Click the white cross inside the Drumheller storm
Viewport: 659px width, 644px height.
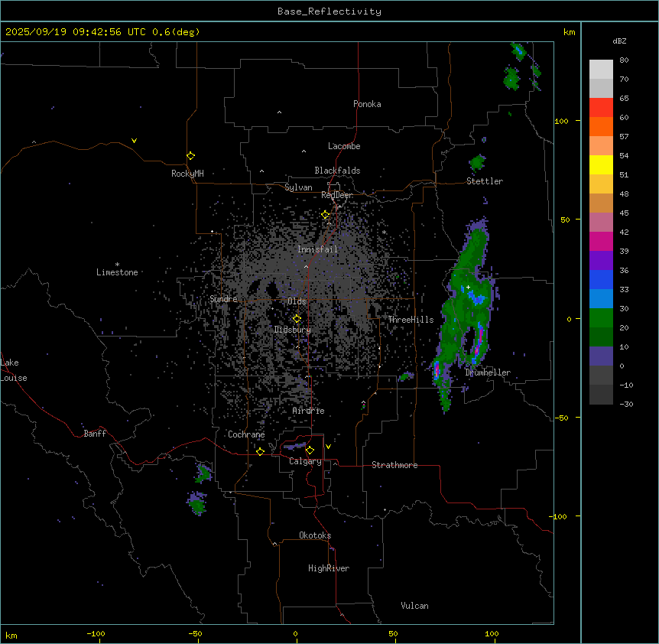pos(468,288)
